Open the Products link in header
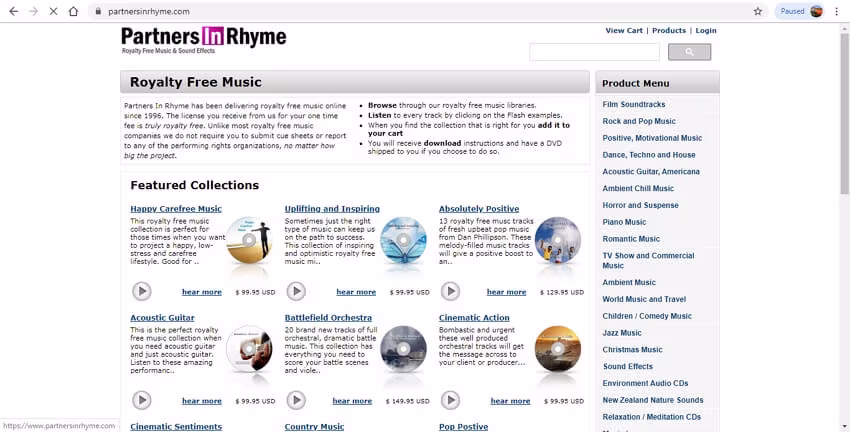The height and width of the screenshot is (432, 850). (x=669, y=30)
